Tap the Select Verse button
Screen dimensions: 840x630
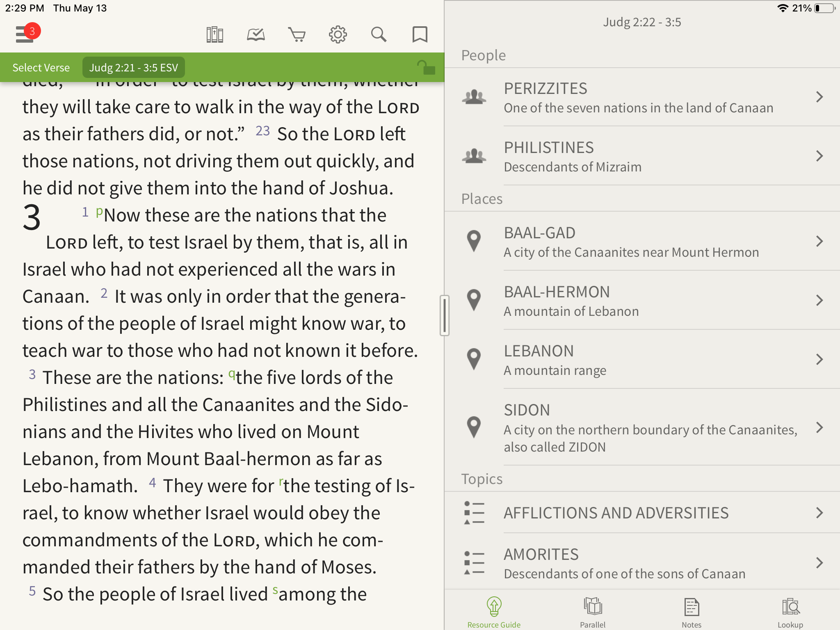[x=41, y=68]
